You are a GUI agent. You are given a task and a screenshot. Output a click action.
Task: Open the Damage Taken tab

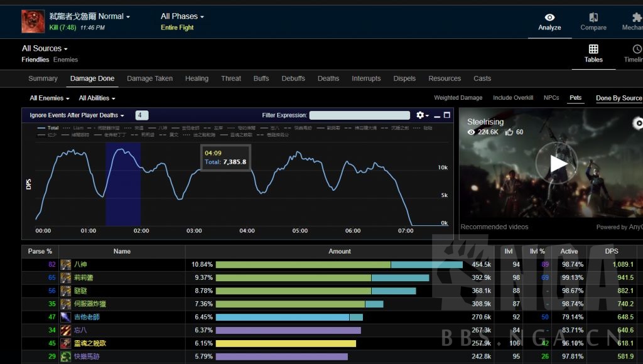[x=149, y=78]
